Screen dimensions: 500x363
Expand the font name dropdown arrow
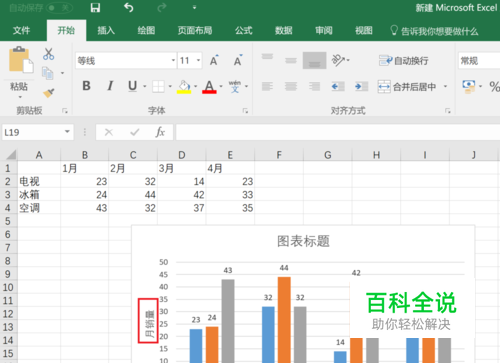173,60
